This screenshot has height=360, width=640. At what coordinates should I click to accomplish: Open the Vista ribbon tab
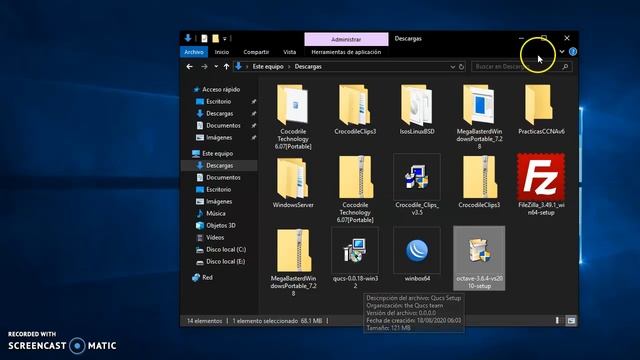[289, 52]
